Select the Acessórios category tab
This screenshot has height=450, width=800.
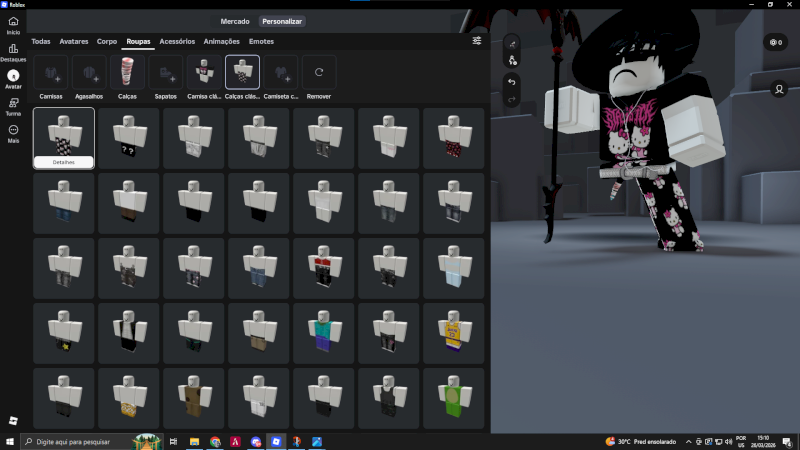(176, 41)
